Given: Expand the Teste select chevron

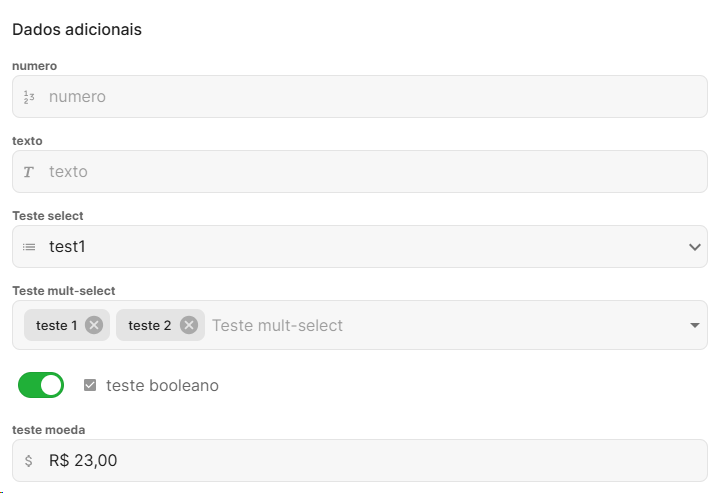Looking at the screenshot, I should pos(695,247).
